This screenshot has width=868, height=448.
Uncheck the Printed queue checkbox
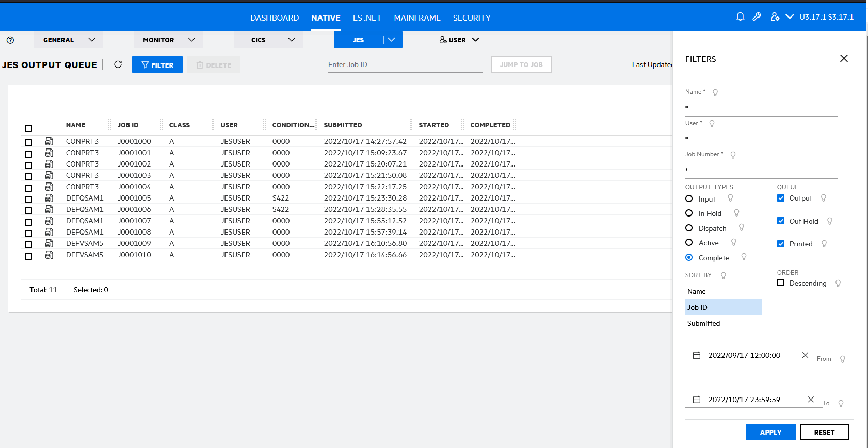coord(781,244)
